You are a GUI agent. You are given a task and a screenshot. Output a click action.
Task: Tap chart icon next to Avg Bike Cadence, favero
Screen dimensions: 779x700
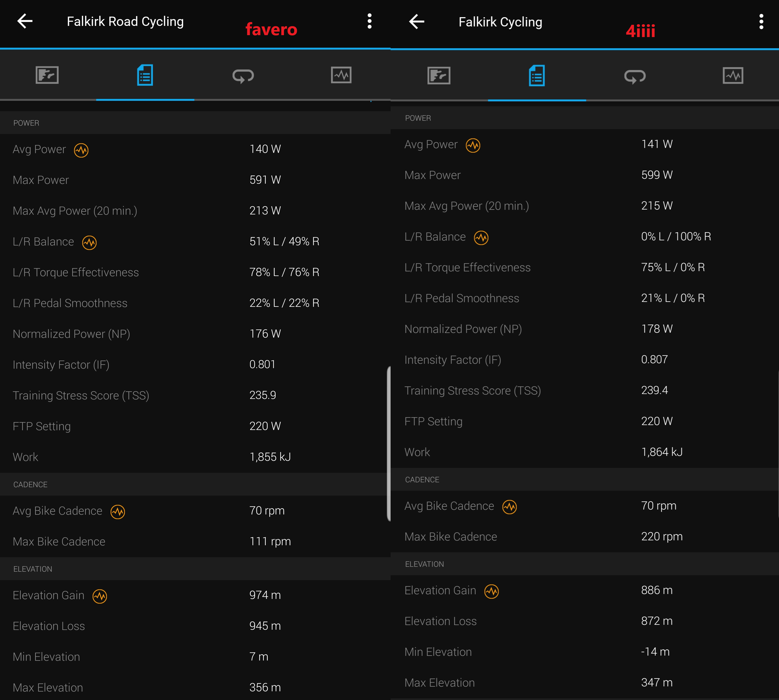point(118,511)
